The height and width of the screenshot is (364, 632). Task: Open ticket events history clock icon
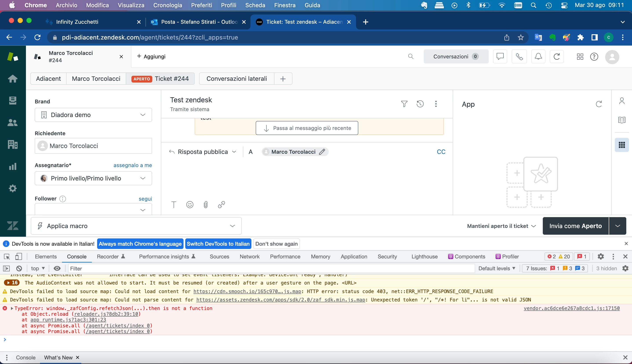point(420,104)
